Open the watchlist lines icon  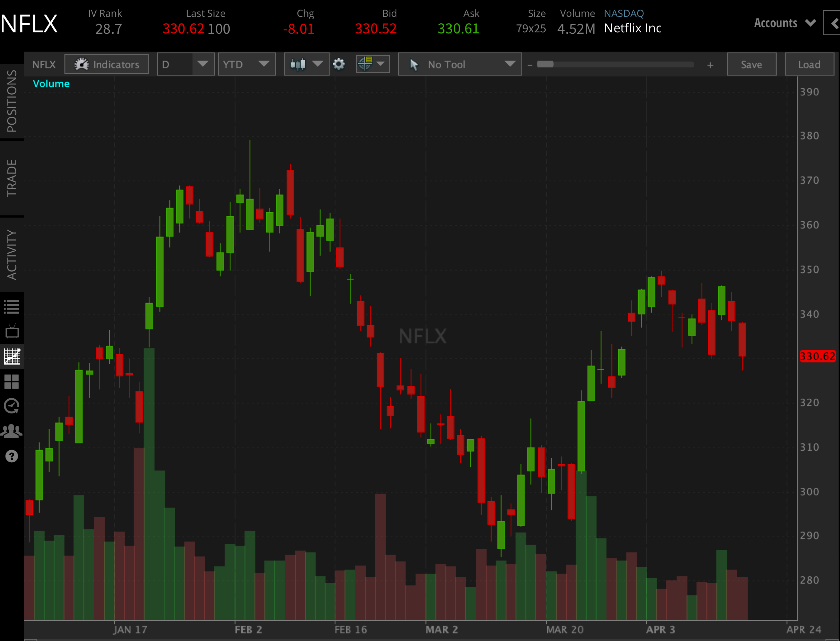[11, 307]
